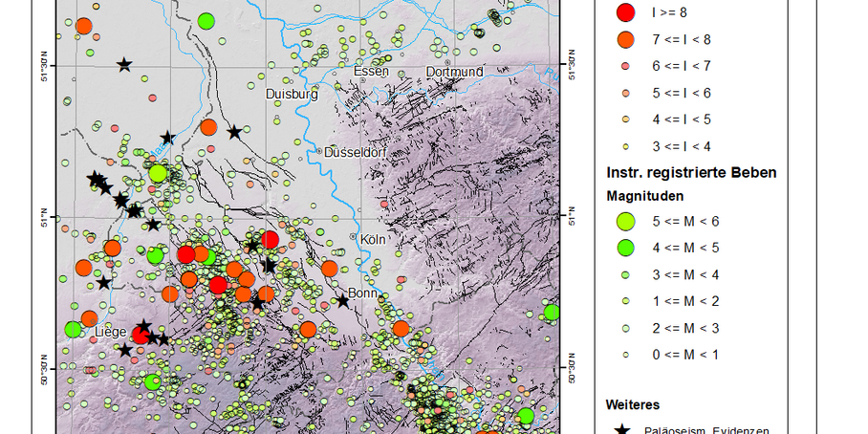Screen dimensions: 868x434
Task: Click the Bonn city label
Action: point(363,293)
